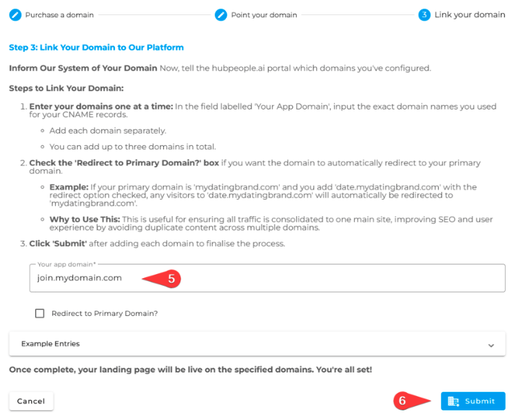Click the step 3 number circle
This screenshot has height=420, width=518.
[424, 14]
